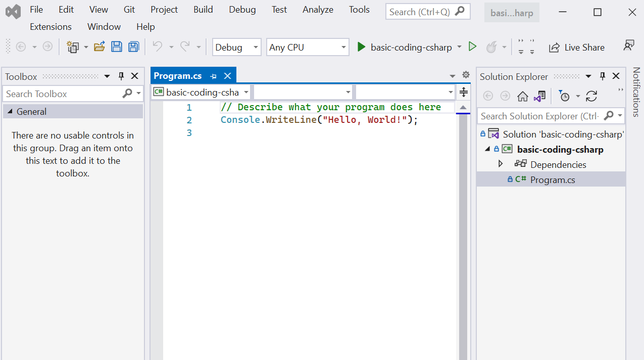Screen dimensions: 644x360
Task: Click Solution Explorer back arrow icon
Action: coord(488,96)
